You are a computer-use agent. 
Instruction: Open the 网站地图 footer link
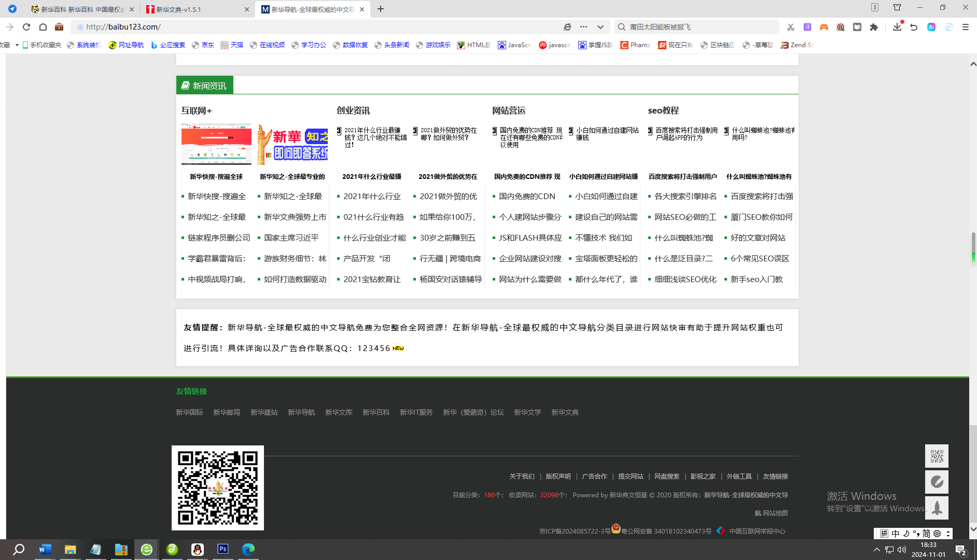(775, 513)
